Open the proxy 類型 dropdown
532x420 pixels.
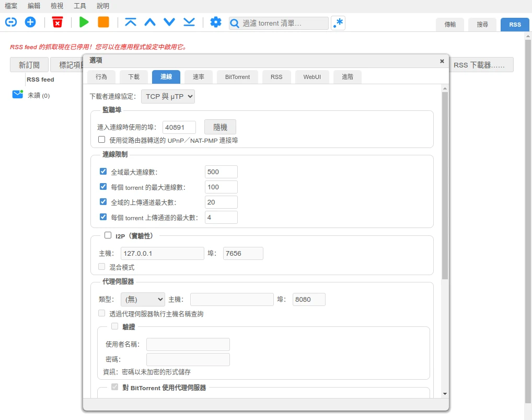point(143,299)
